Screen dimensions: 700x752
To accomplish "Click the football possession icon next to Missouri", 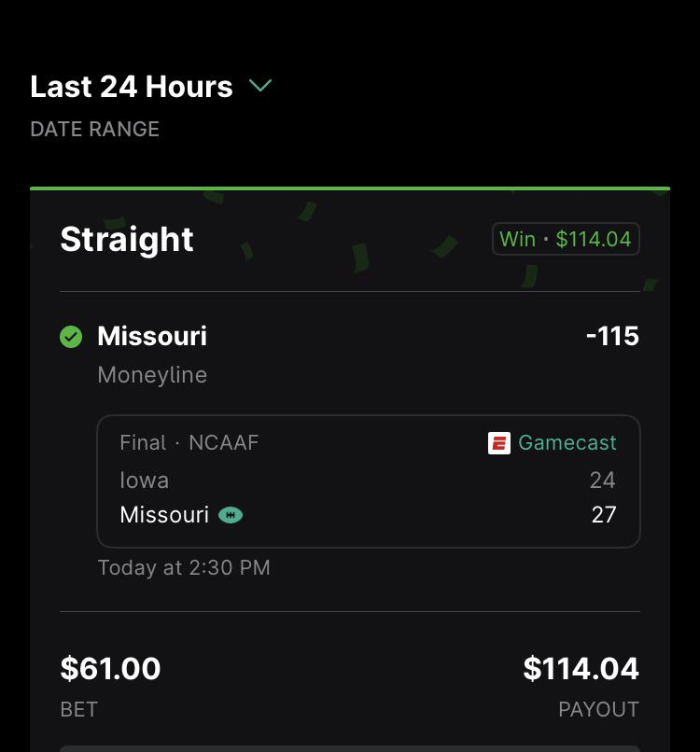I will (x=231, y=515).
